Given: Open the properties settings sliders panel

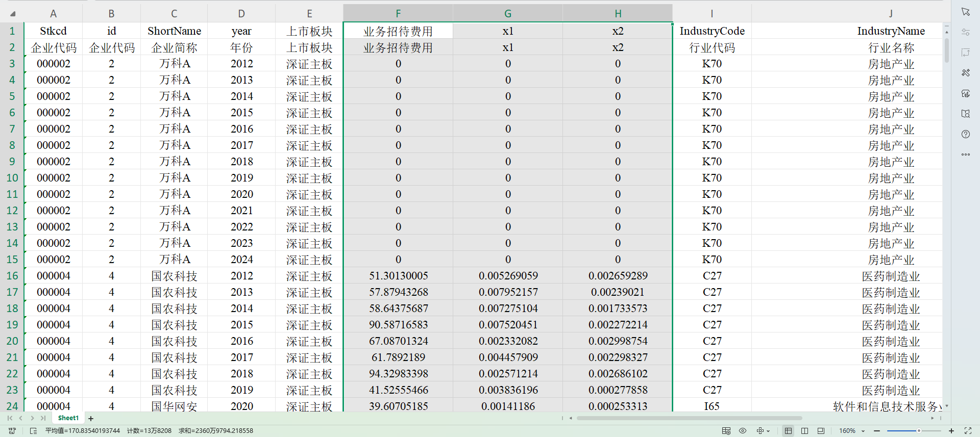Looking at the screenshot, I should click(x=965, y=32).
